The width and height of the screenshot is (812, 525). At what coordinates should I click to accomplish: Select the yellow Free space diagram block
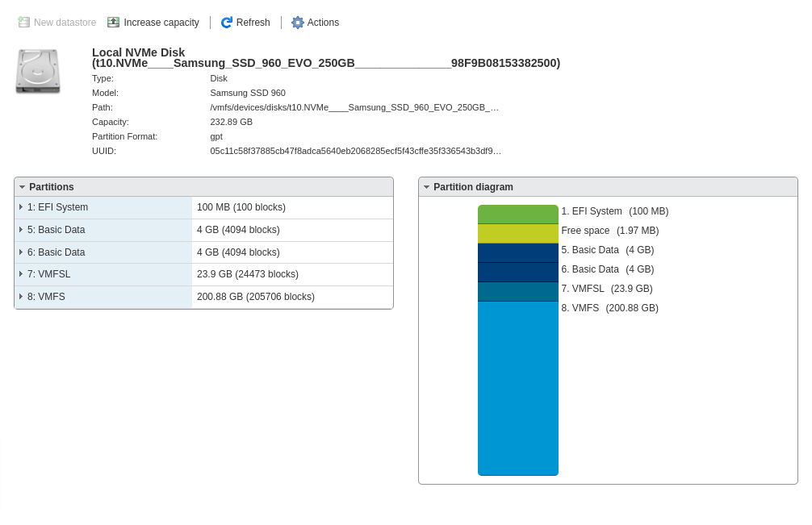point(517,234)
